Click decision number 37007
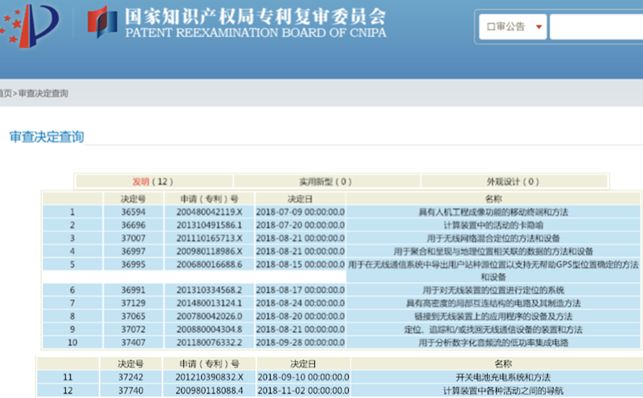 (x=133, y=239)
